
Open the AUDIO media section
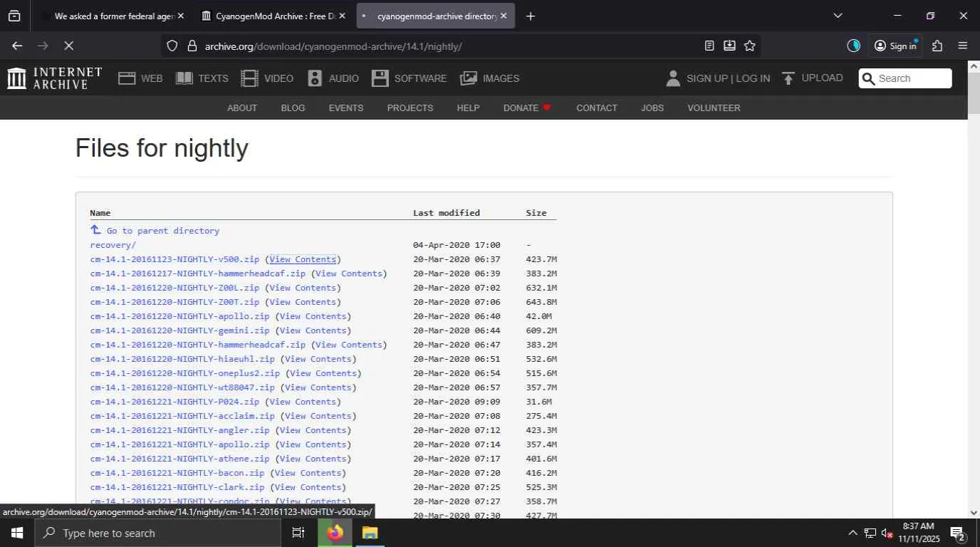pyautogui.click(x=333, y=78)
